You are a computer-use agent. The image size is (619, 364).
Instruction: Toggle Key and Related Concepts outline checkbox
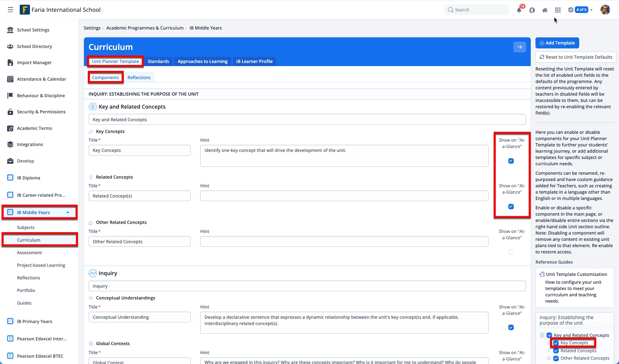[x=549, y=335]
